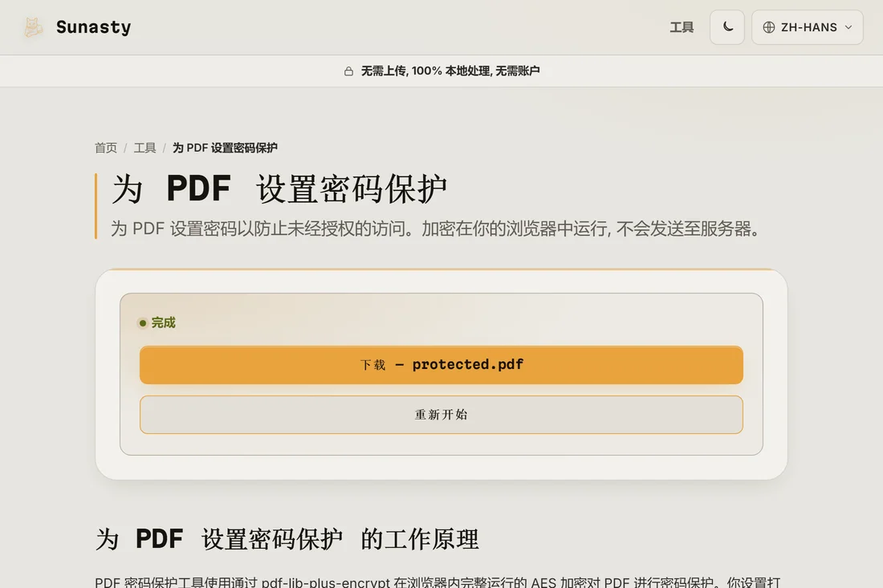Toggle dark mode with moon icon

[x=727, y=27]
